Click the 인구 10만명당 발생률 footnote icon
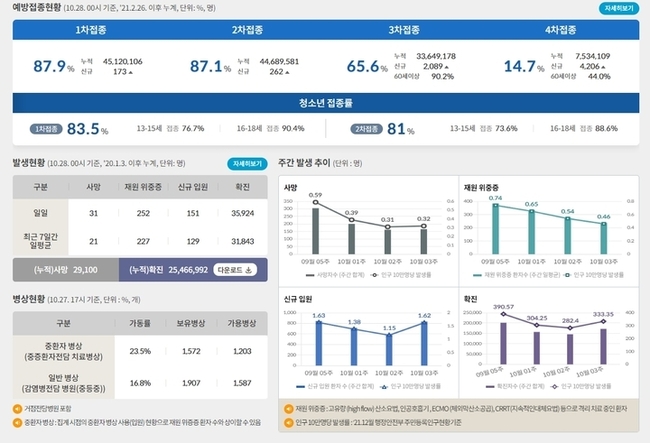The image size is (650, 443). (288, 422)
